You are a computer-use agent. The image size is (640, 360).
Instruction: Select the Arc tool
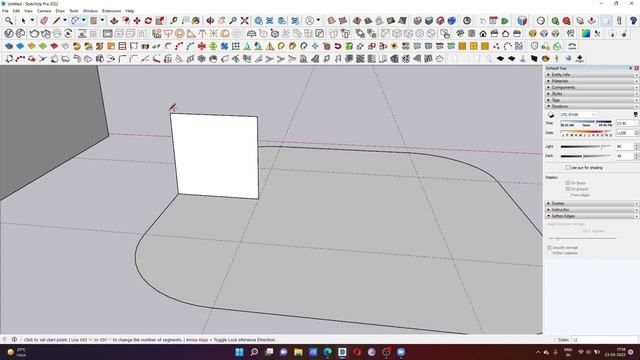point(75,20)
